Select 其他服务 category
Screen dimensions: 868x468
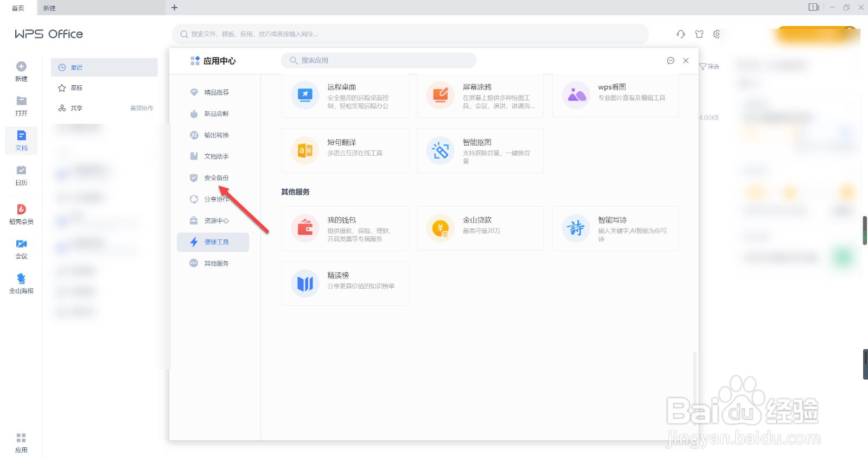click(213, 263)
